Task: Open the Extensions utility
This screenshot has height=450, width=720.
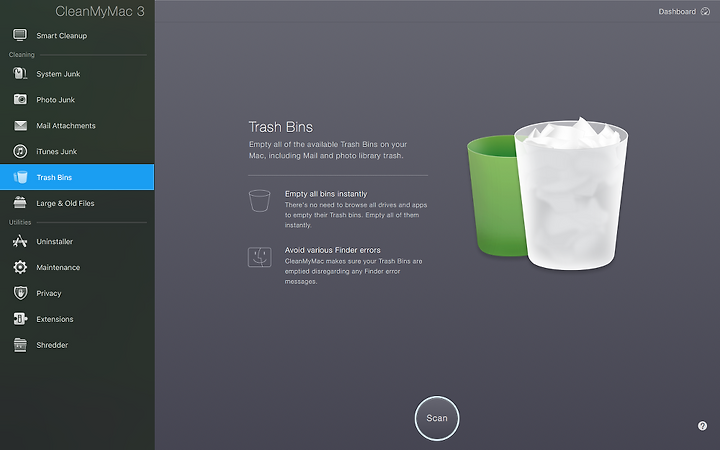Action: [55, 319]
